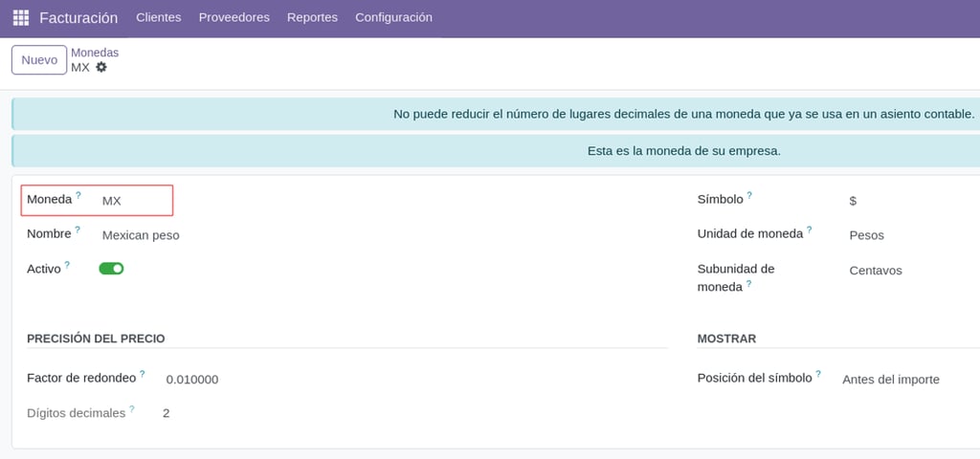Open the Posición del símbolo dropdown
The image size is (980, 459).
click(x=891, y=380)
